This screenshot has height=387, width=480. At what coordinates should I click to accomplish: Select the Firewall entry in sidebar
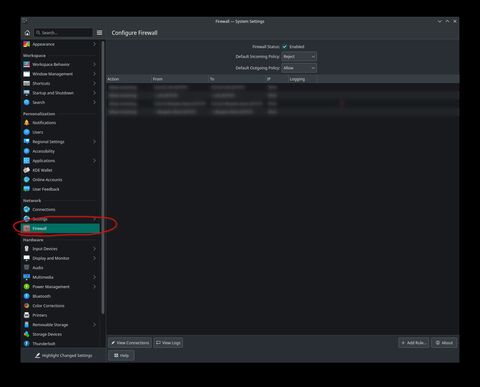tap(60, 228)
